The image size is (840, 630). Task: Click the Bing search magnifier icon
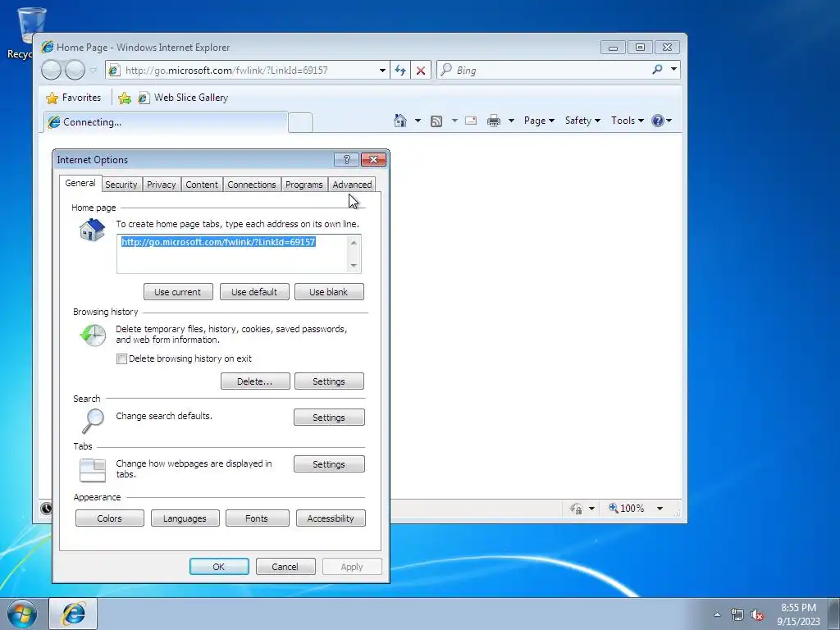coord(657,69)
